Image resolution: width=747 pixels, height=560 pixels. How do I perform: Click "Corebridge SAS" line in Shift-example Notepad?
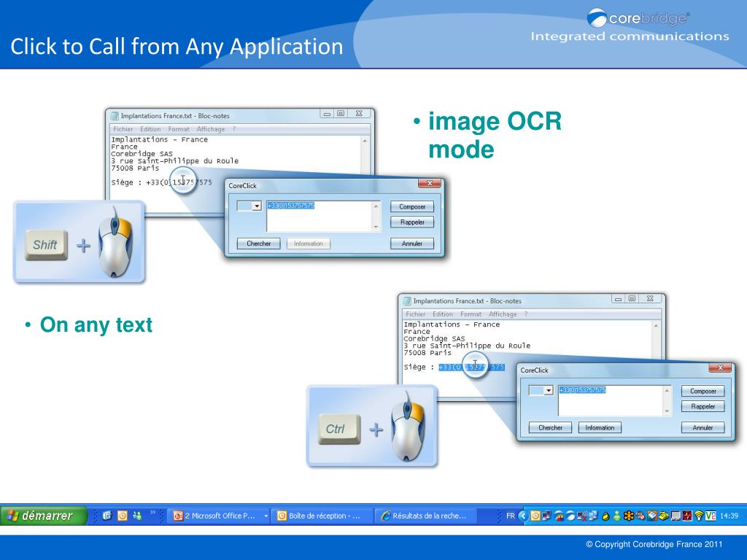click(142, 154)
